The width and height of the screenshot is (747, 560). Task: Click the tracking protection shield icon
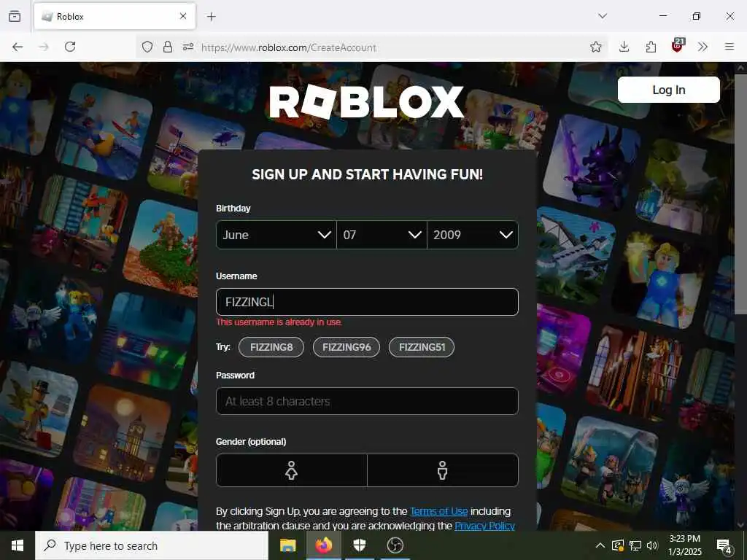(x=147, y=47)
